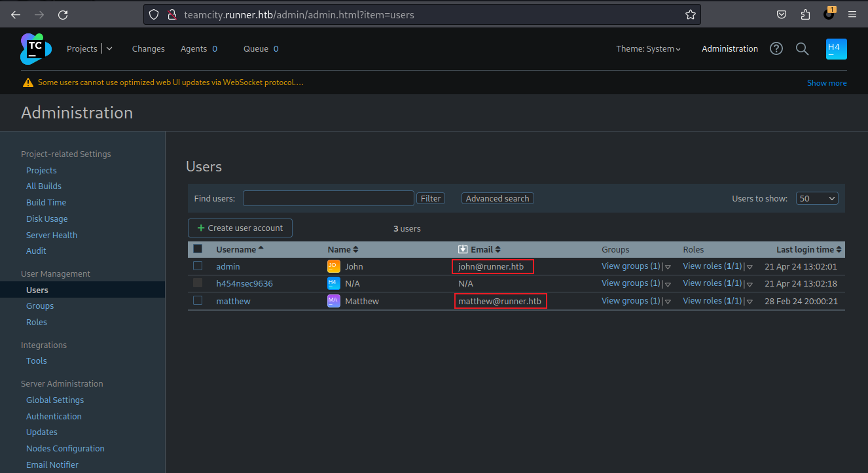Open Firefox Pocket icon
The image size is (868, 473).
coord(782,14)
